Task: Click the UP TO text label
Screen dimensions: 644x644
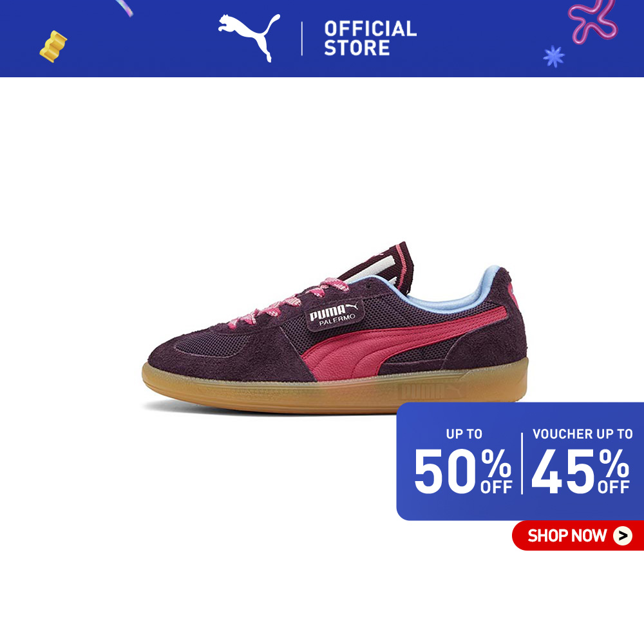Action: 464,433
